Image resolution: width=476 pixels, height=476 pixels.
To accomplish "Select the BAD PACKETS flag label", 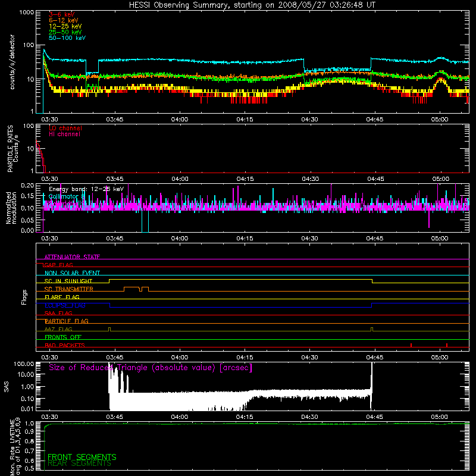I will point(65,345).
